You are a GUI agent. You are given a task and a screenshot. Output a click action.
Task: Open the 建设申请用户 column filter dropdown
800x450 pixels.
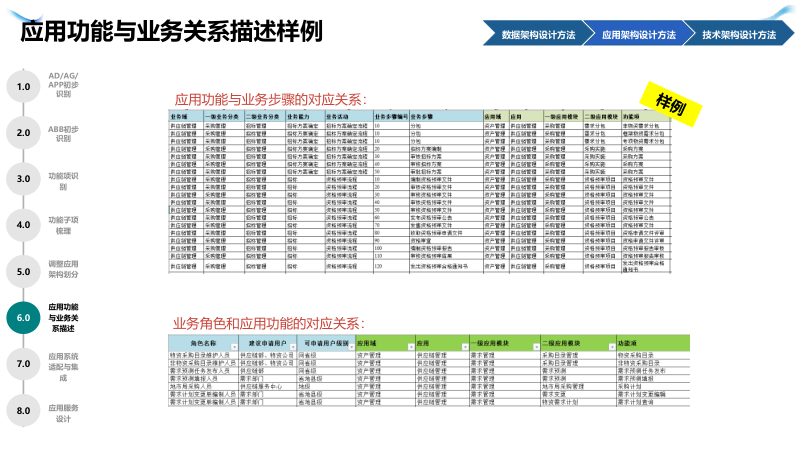pyautogui.click(x=293, y=347)
